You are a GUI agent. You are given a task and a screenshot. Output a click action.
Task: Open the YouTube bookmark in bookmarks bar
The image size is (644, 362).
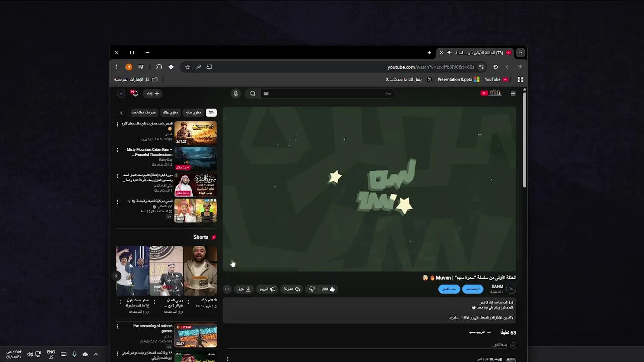(496, 79)
